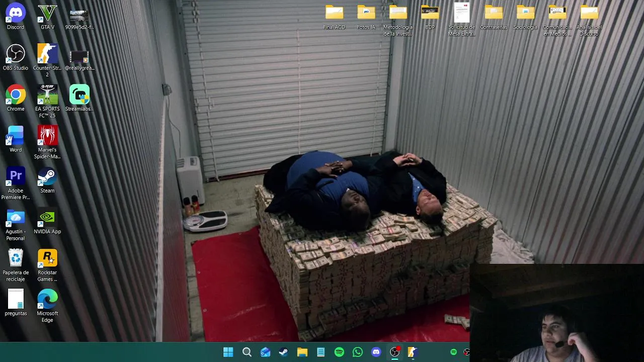Open Discord from the taskbar

point(376,352)
